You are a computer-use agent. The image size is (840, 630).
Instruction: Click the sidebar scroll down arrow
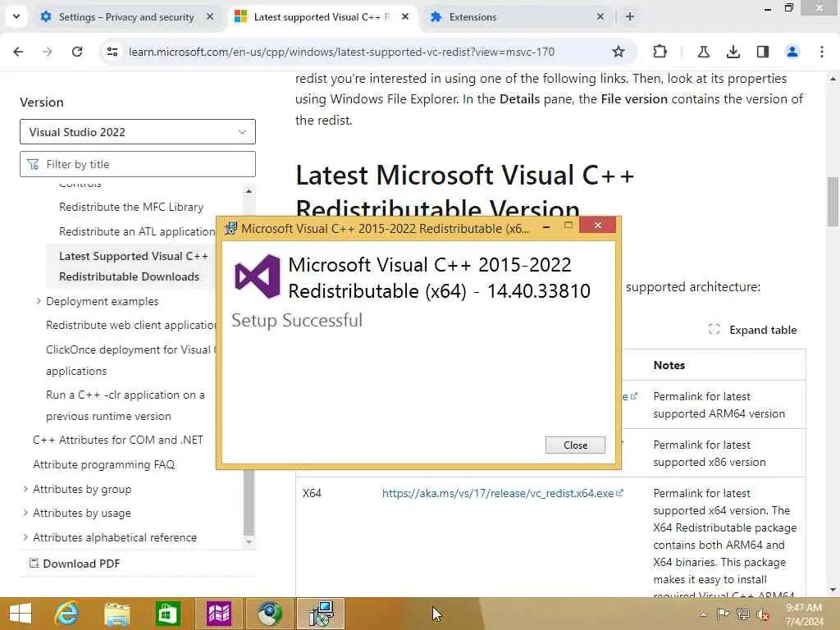249,541
